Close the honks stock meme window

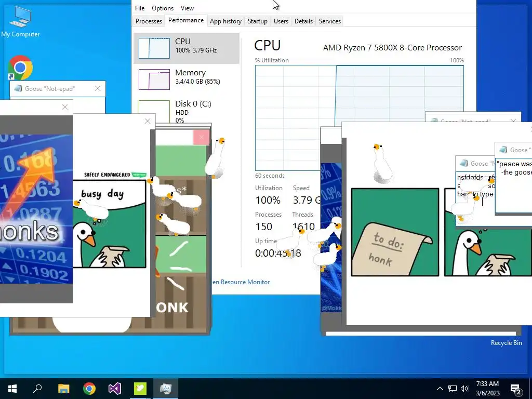[65, 107]
